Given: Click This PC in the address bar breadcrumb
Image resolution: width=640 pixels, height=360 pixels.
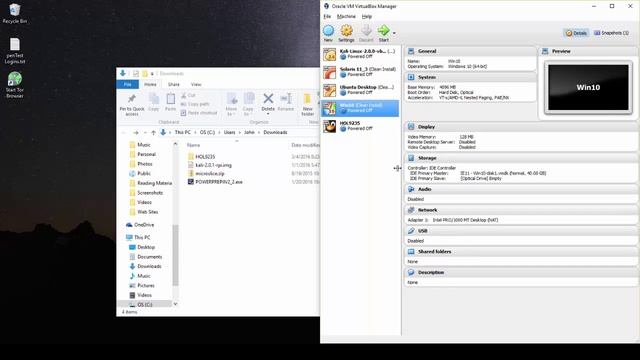Looking at the screenshot, I should tap(182, 132).
